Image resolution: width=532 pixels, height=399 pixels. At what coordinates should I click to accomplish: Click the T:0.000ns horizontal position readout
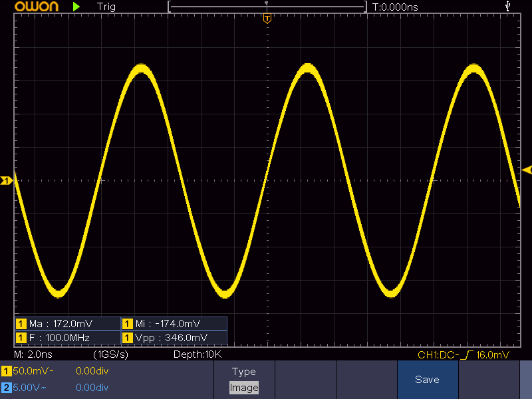395,7
